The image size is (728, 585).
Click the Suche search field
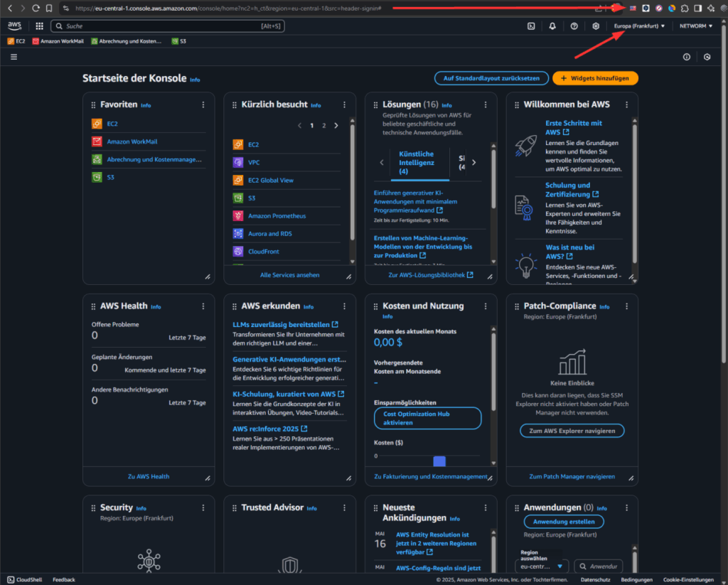(168, 26)
